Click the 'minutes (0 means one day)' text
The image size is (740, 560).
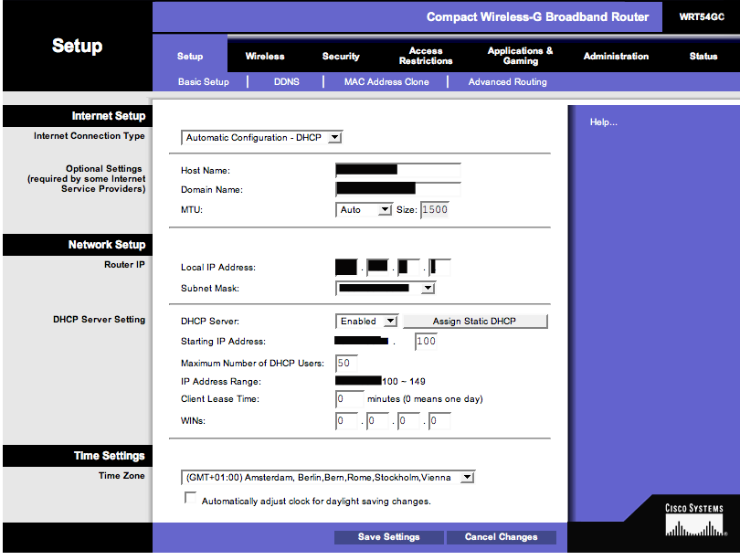coord(425,399)
